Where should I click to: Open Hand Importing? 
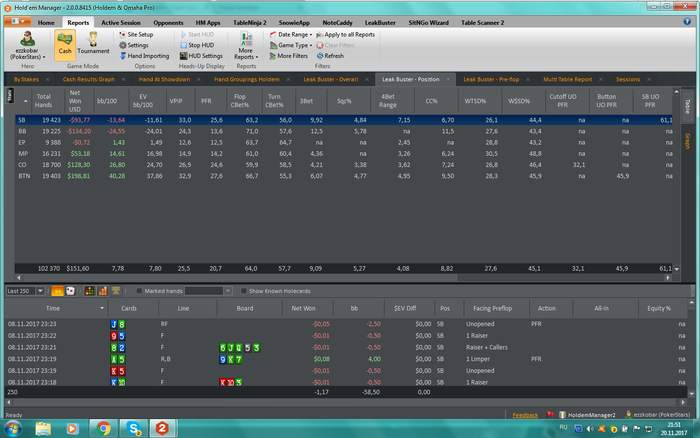coord(144,56)
